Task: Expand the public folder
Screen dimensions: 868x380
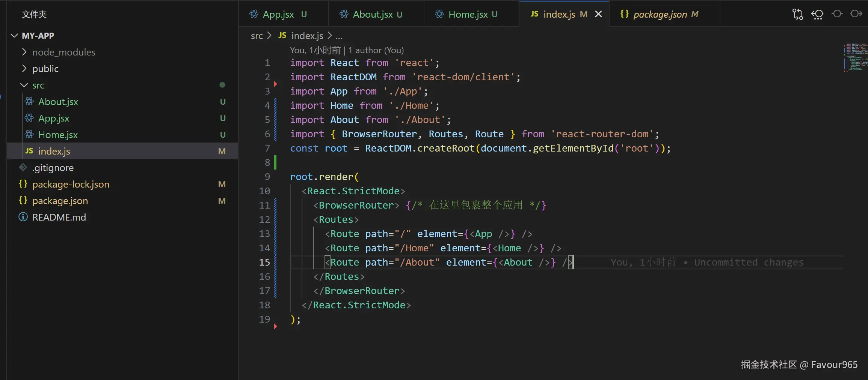Action: pyautogui.click(x=24, y=69)
